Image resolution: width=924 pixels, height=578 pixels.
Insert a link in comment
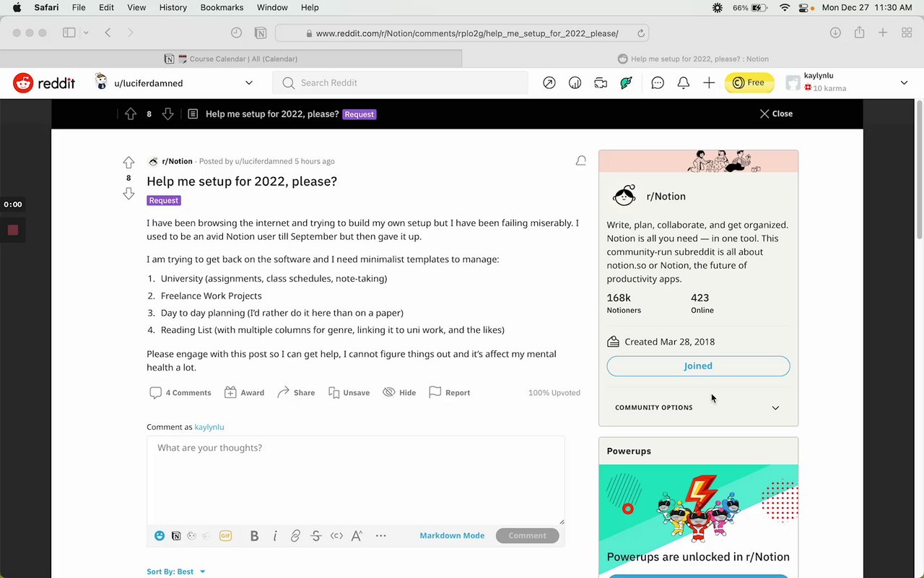click(x=295, y=536)
